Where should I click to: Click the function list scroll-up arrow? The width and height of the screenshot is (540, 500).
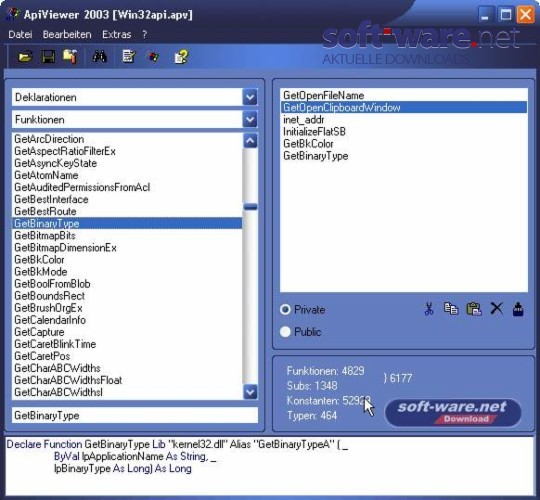tap(250, 140)
